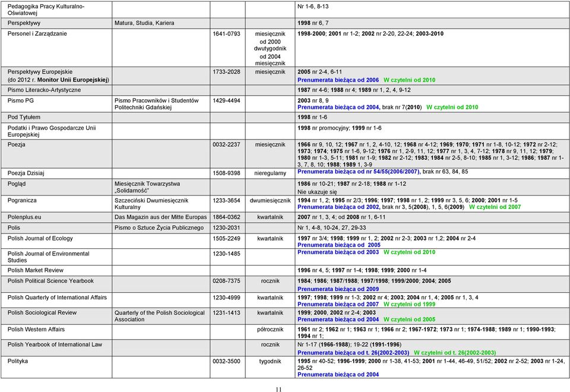Select 'Pismo Literacko-Artystyczne' row title

point(44,90)
